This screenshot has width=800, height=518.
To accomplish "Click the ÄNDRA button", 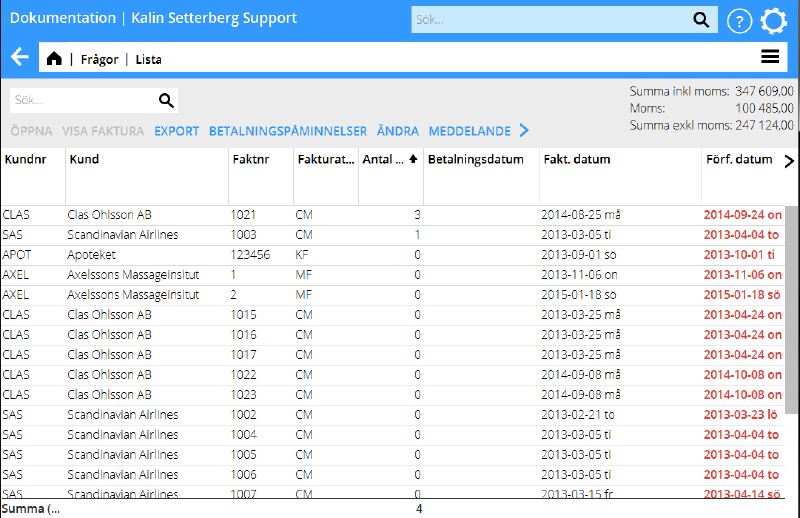I will pyautogui.click(x=398, y=131).
